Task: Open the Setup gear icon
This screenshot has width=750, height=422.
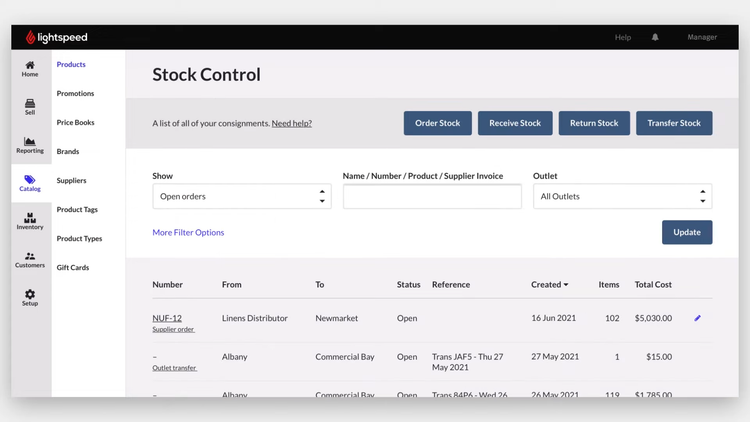Action: click(x=30, y=298)
